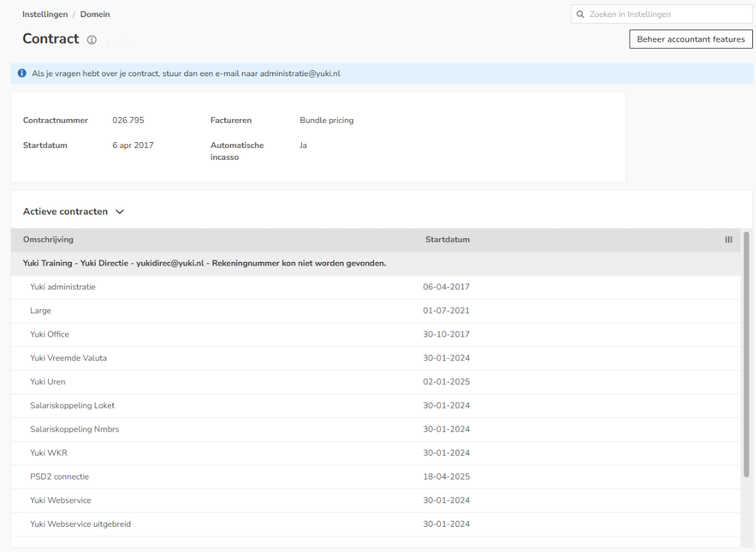Select the Yuki Uren row

(x=376, y=382)
